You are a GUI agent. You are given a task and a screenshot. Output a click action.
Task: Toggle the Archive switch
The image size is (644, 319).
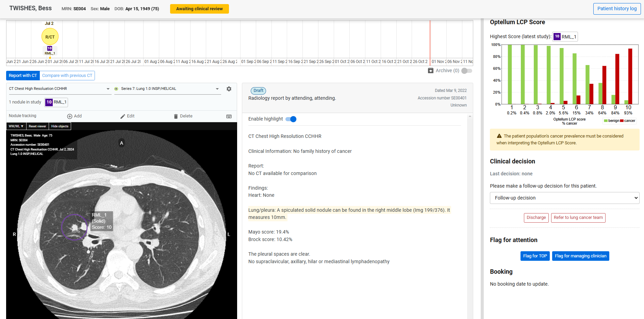click(467, 71)
